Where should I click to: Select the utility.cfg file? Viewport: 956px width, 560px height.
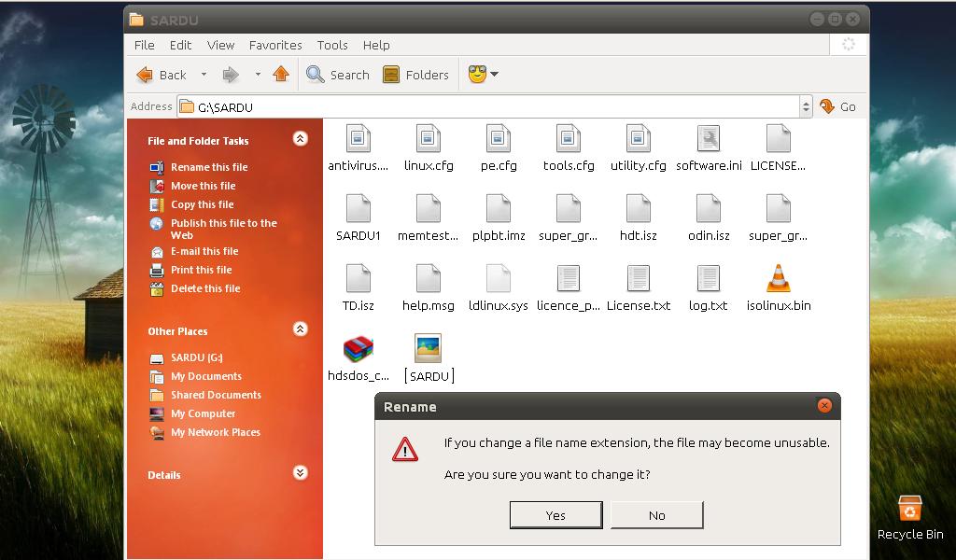tap(639, 148)
